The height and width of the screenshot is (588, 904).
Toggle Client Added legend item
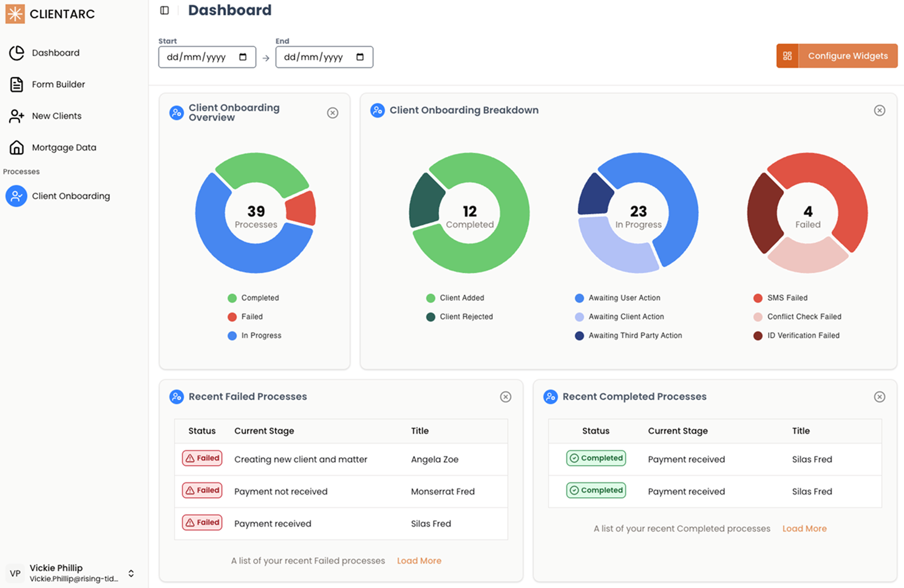coord(455,298)
